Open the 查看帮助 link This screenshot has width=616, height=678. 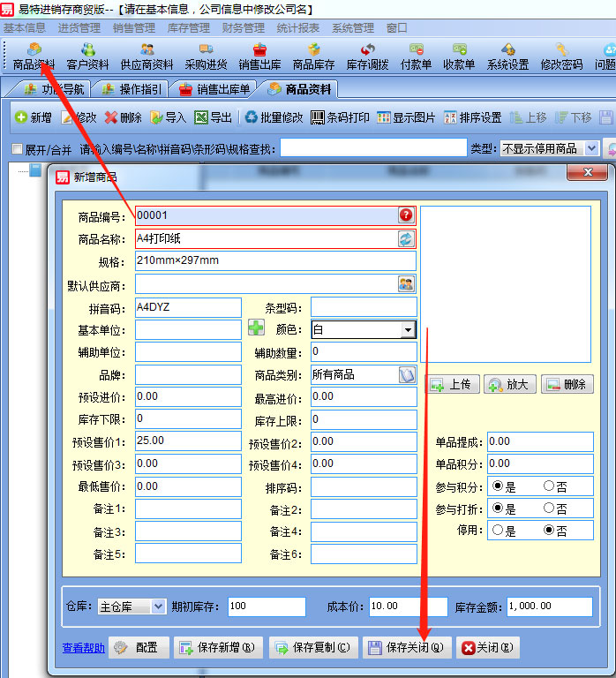click(x=83, y=648)
